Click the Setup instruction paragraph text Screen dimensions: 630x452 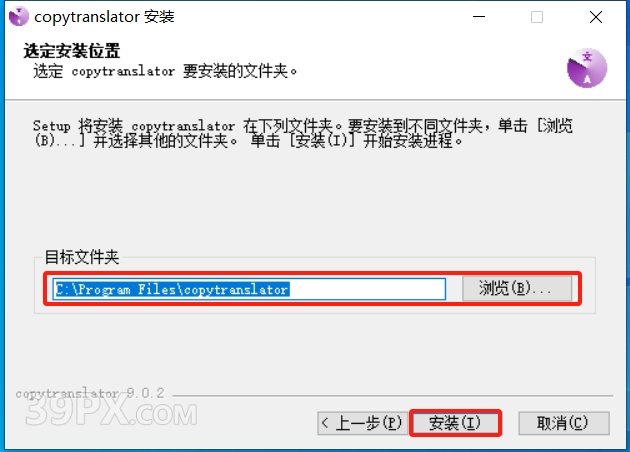pyautogui.click(x=303, y=133)
